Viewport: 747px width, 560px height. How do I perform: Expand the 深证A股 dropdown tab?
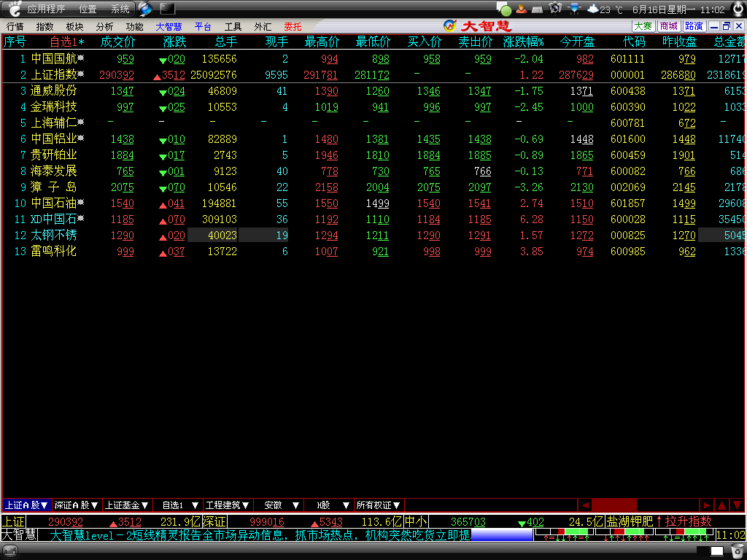click(x=76, y=505)
